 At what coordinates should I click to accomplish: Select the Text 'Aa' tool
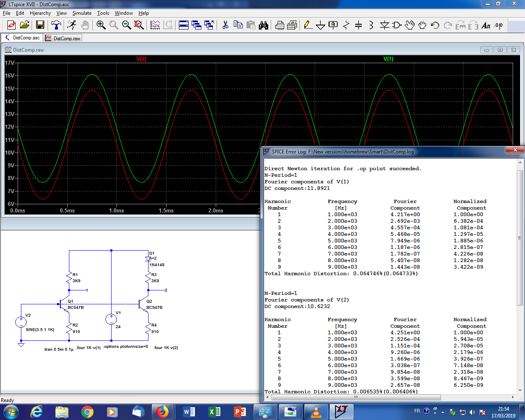[x=486, y=25]
